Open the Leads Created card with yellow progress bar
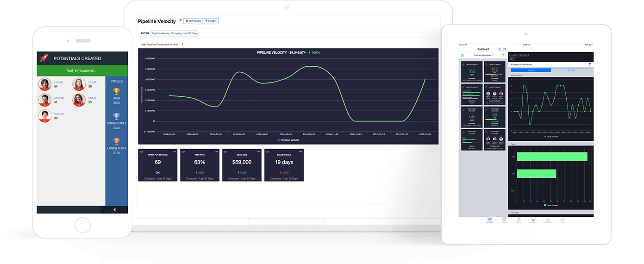 (494, 72)
